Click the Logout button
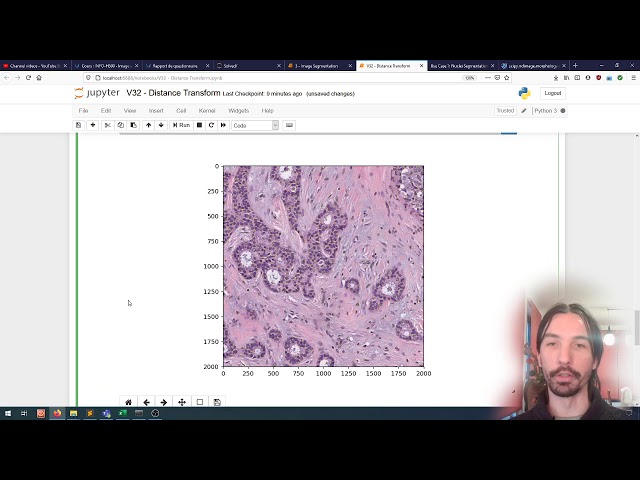640x480 pixels. pyautogui.click(x=553, y=93)
